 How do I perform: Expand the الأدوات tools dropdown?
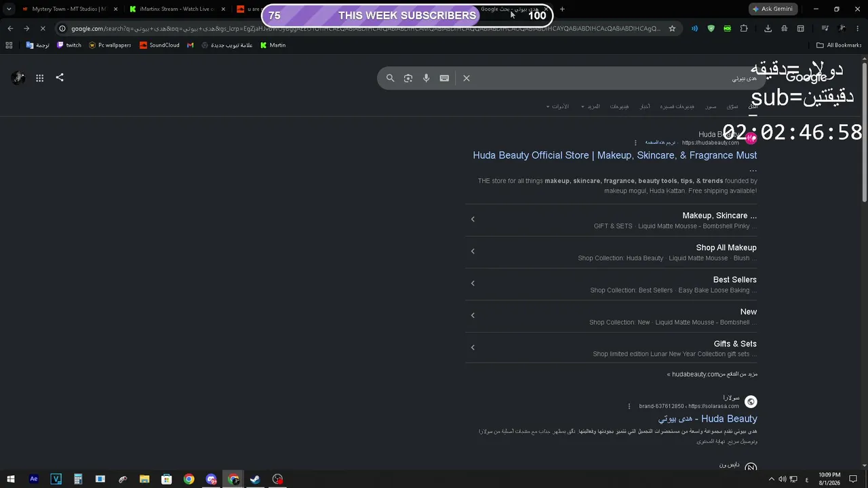pyautogui.click(x=557, y=106)
